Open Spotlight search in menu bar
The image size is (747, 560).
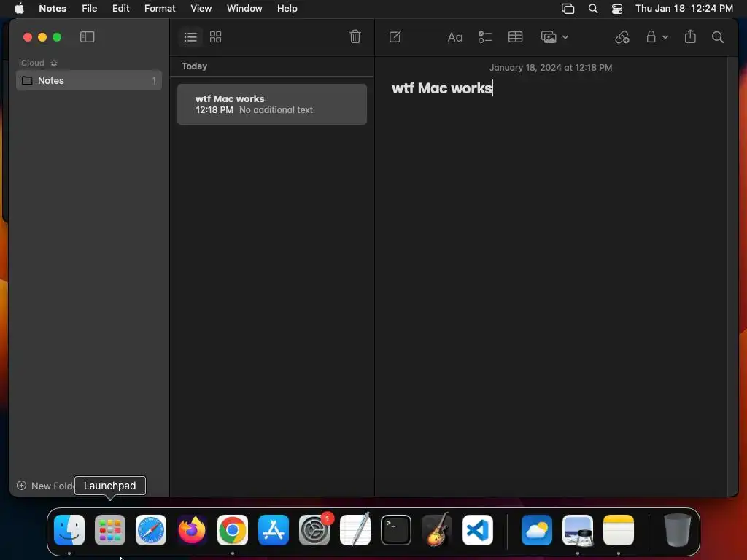(x=593, y=9)
